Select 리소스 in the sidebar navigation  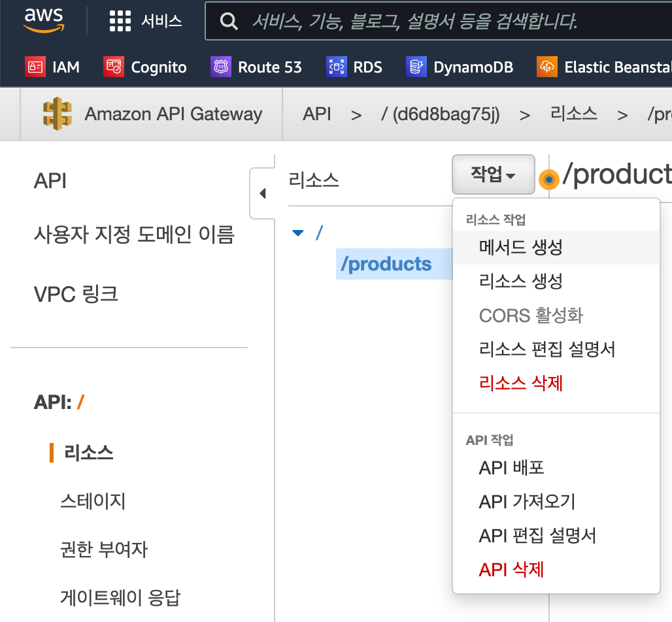[88, 453]
